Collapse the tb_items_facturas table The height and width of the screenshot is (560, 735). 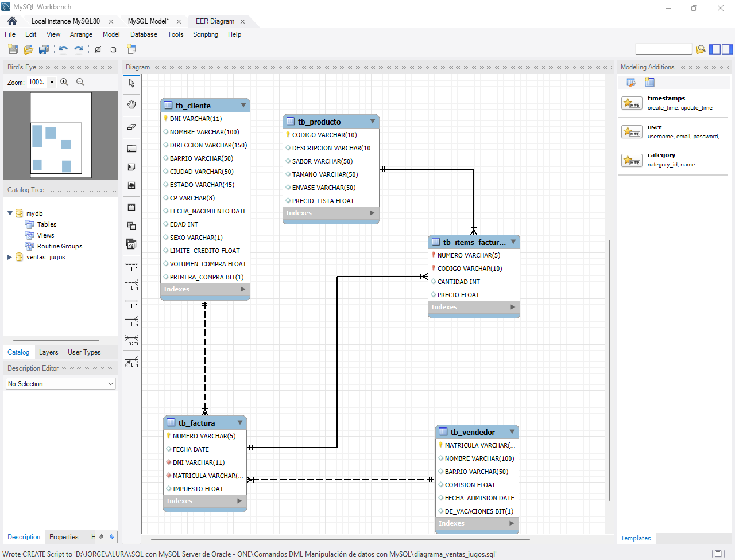pyautogui.click(x=513, y=242)
